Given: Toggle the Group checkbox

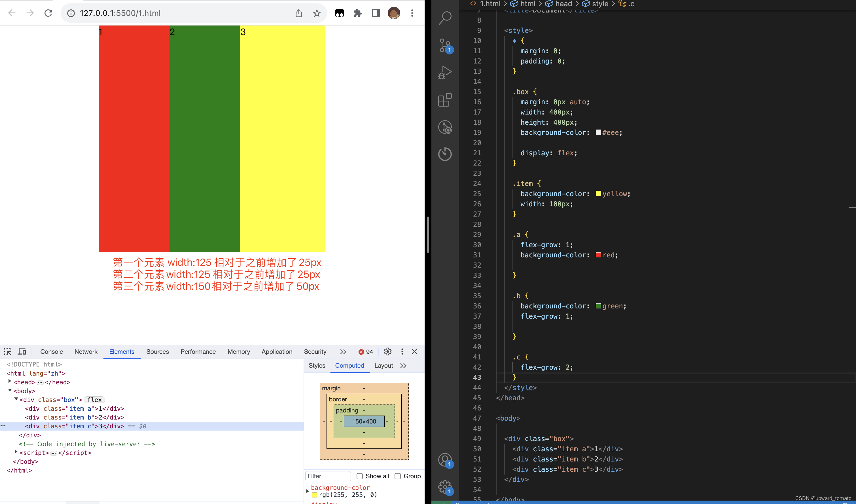Looking at the screenshot, I should pos(397,476).
